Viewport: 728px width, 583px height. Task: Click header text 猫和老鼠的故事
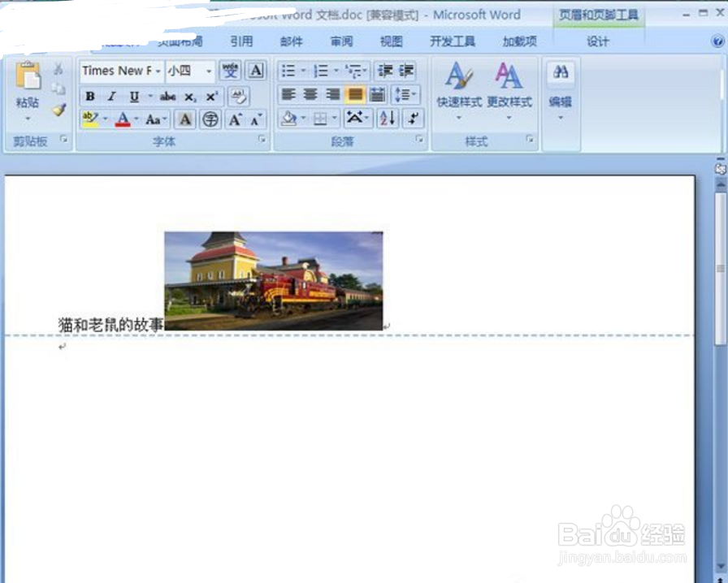point(110,325)
